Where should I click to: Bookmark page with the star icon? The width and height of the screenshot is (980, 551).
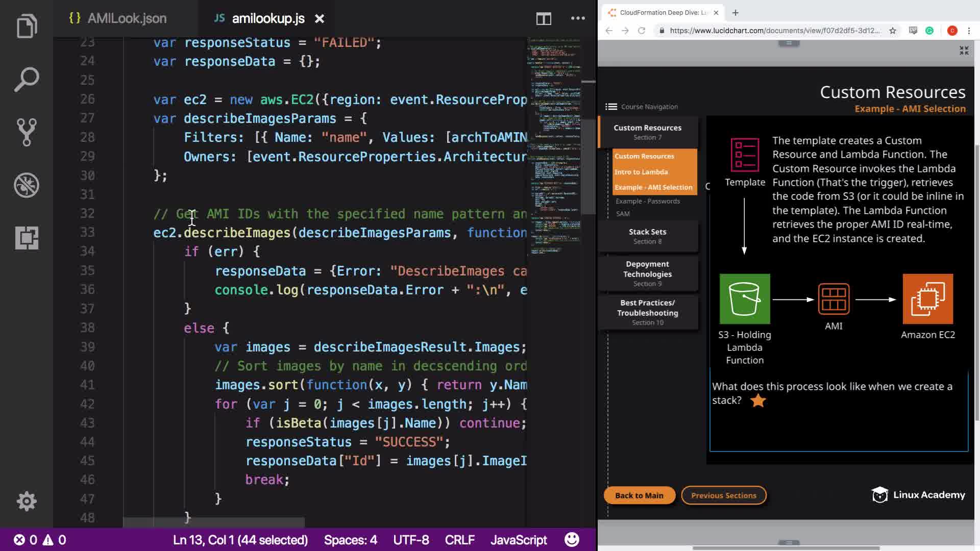[892, 31]
